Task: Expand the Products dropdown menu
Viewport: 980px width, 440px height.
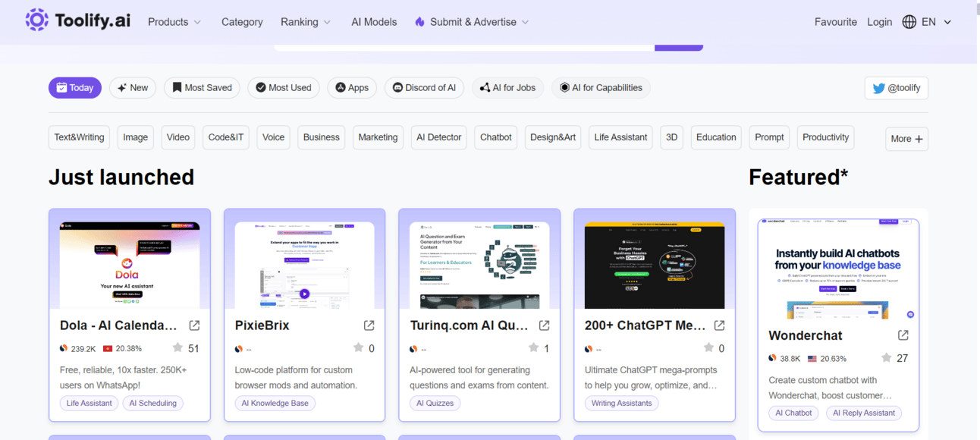Action: 174,22
